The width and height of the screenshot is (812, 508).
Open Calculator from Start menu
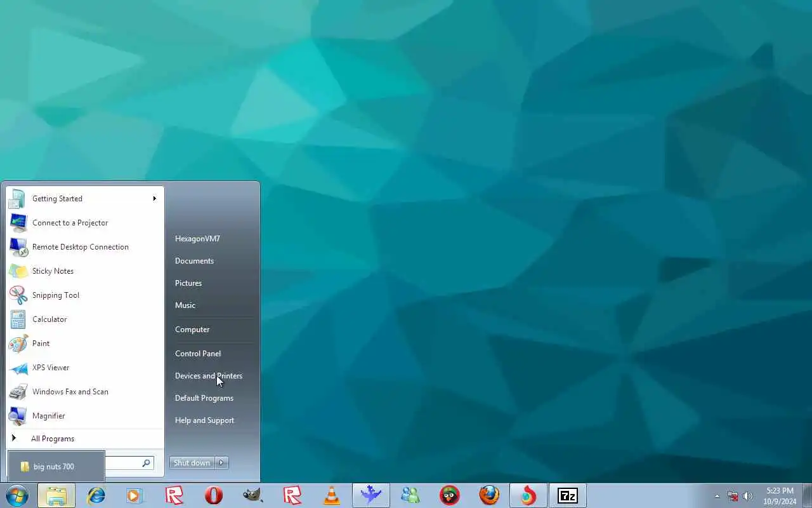pyautogui.click(x=85, y=319)
